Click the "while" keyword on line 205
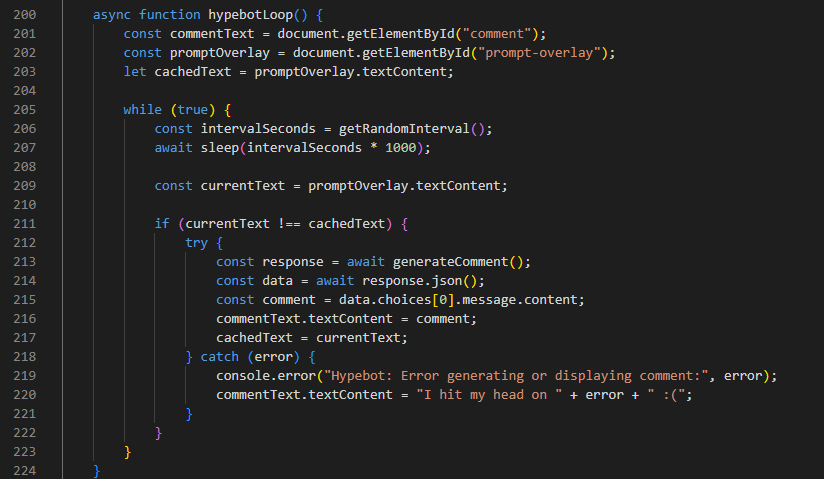The width and height of the screenshot is (824, 479). [x=142, y=110]
